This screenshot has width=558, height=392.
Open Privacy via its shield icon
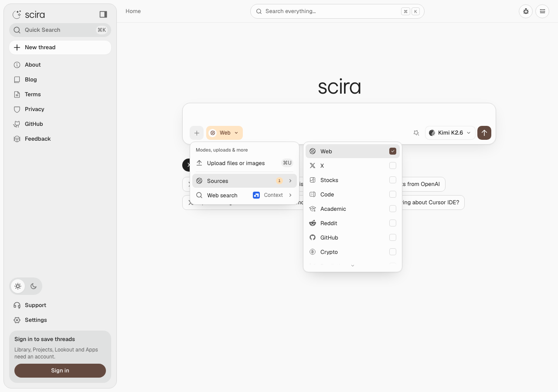17,109
